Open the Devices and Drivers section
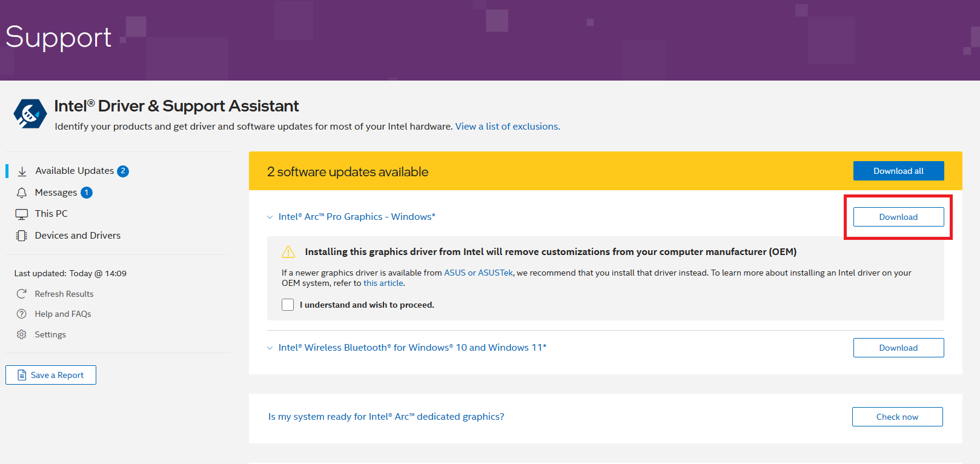 (x=78, y=236)
